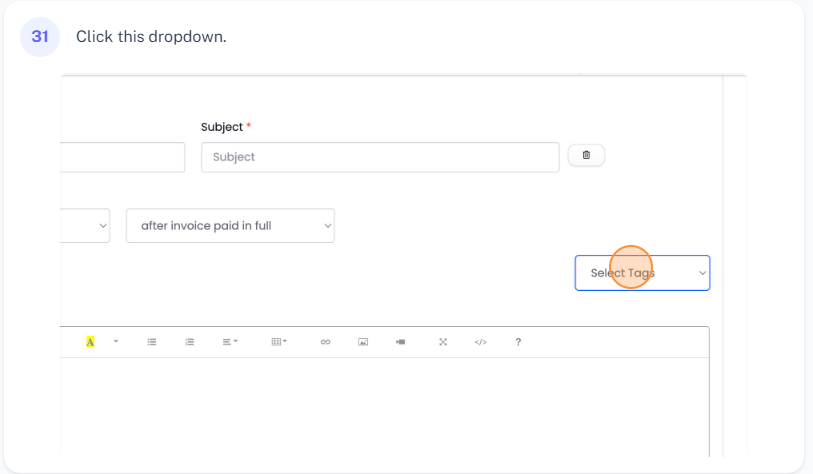Insert an ordered numbered list

pyautogui.click(x=189, y=342)
